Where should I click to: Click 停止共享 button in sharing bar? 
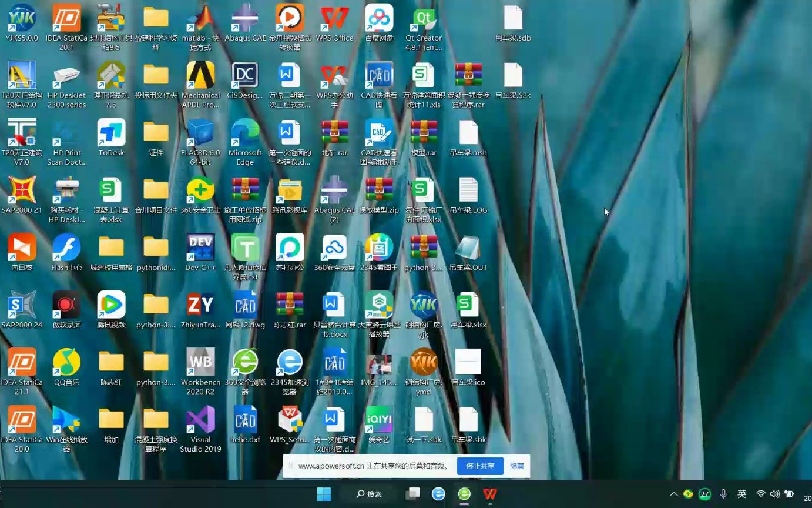tap(480, 466)
